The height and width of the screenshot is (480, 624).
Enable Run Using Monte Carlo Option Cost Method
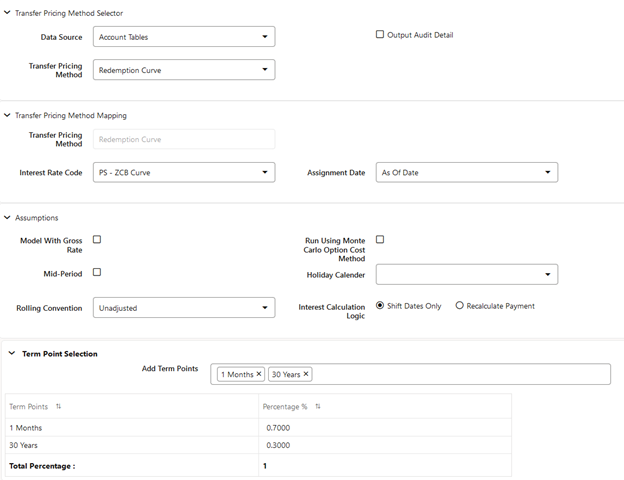(x=380, y=240)
